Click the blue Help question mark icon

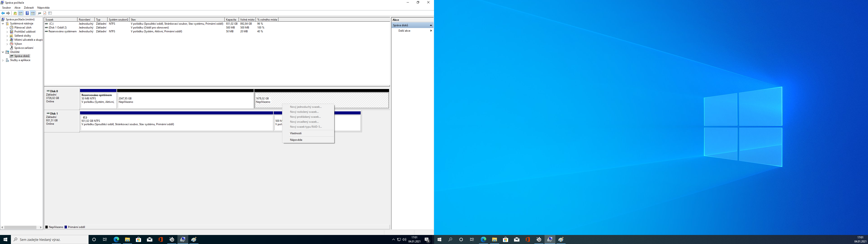pos(27,13)
